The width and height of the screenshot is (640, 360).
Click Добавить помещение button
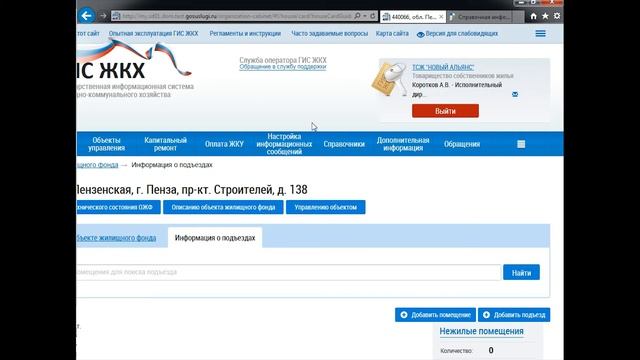tap(435, 315)
